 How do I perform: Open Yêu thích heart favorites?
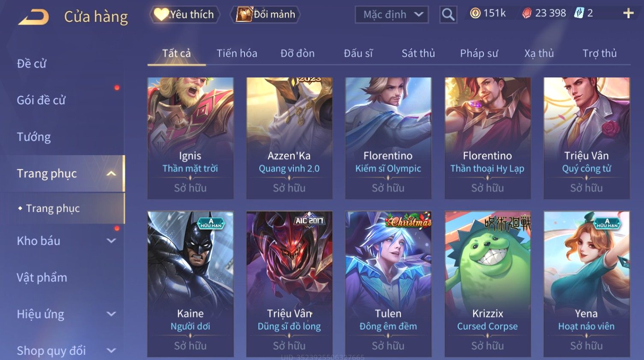pyautogui.click(x=185, y=15)
